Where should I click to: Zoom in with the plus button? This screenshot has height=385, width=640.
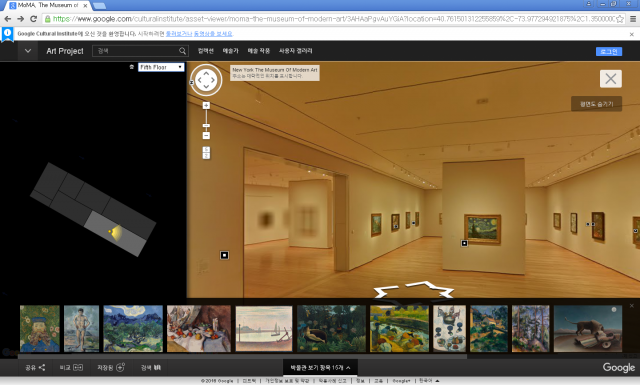click(206, 105)
